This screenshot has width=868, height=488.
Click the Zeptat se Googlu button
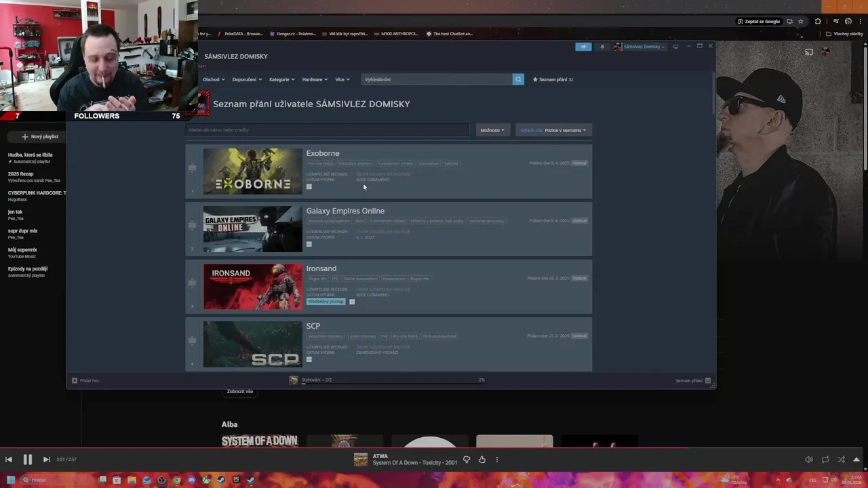758,21
